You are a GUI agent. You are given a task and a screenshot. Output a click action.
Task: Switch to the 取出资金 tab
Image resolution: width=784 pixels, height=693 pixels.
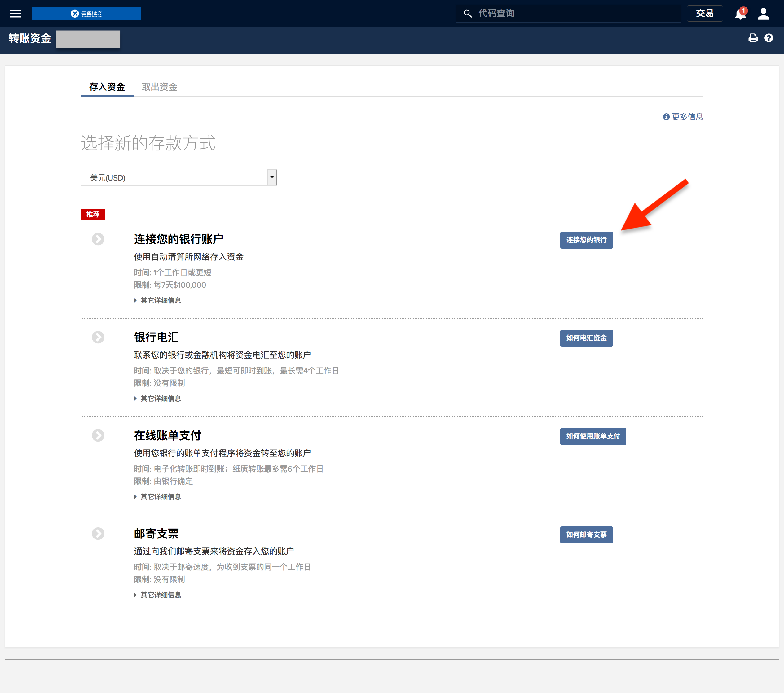[159, 87]
